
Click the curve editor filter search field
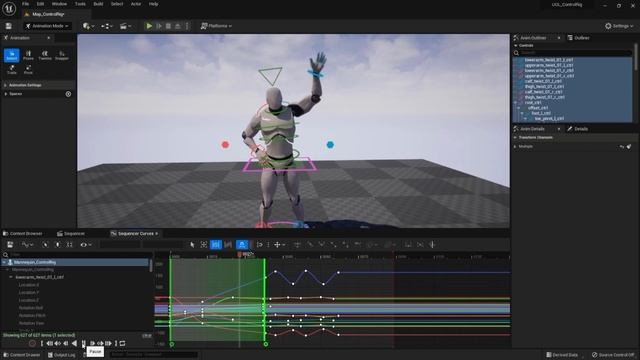coord(78,255)
